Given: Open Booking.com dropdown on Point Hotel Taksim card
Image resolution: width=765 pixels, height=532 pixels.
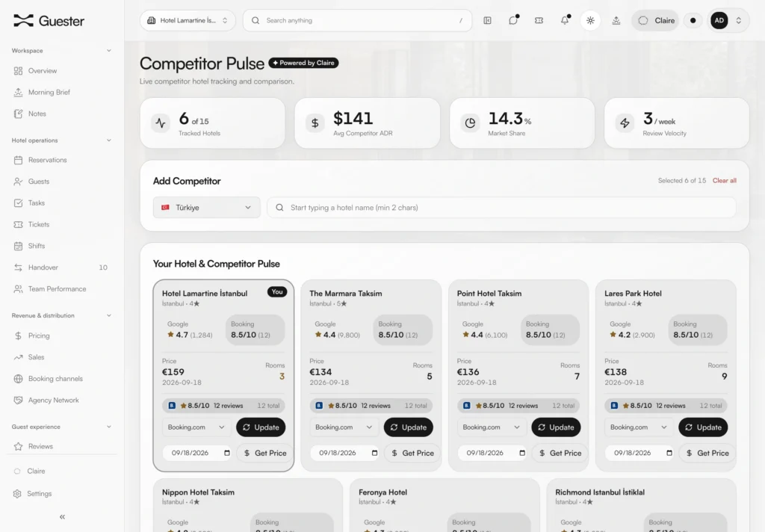Looking at the screenshot, I should pyautogui.click(x=492, y=427).
